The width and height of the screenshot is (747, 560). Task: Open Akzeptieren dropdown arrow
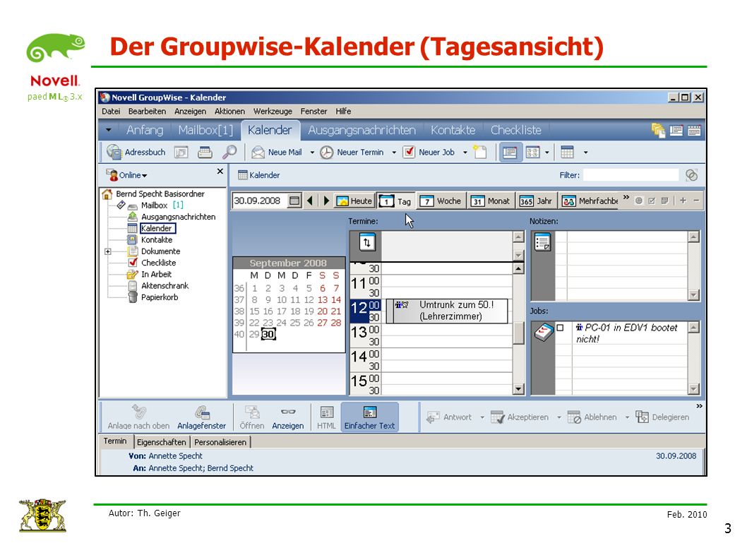pyautogui.click(x=558, y=417)
